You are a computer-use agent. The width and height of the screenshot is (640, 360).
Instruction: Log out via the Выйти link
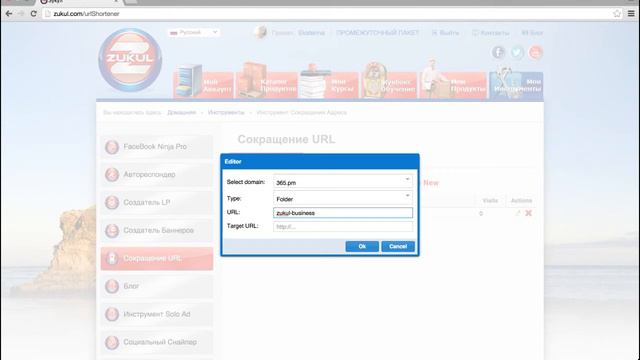[445, 33]
